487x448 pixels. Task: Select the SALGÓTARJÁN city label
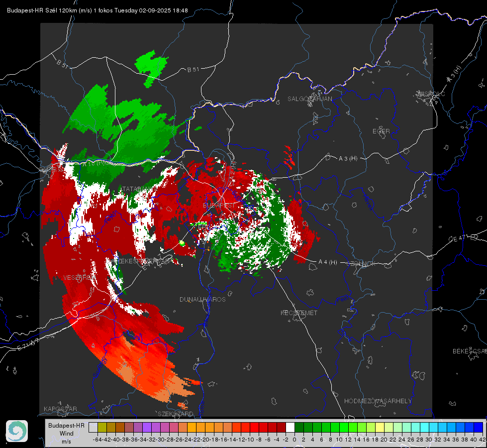309,99
